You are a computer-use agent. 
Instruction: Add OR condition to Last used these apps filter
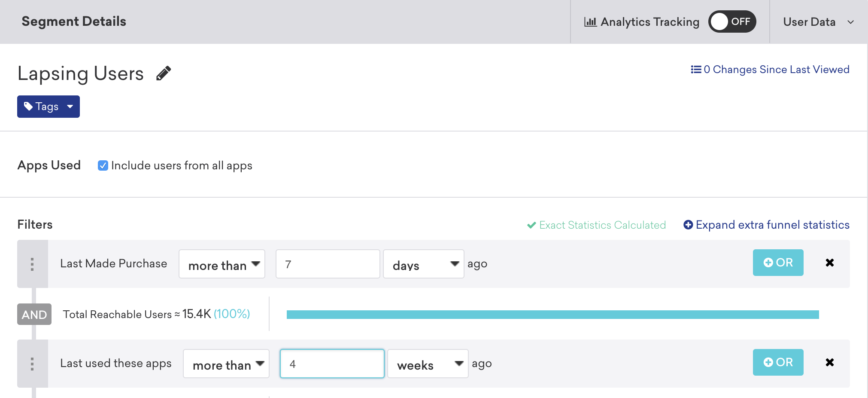point(778,362)
